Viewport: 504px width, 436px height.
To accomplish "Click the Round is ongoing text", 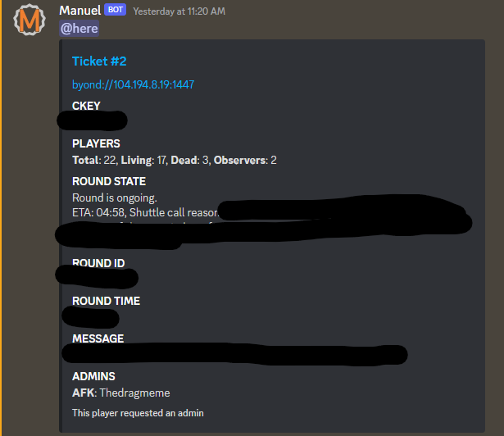I will pyautogui.click(x=115, y=198).
